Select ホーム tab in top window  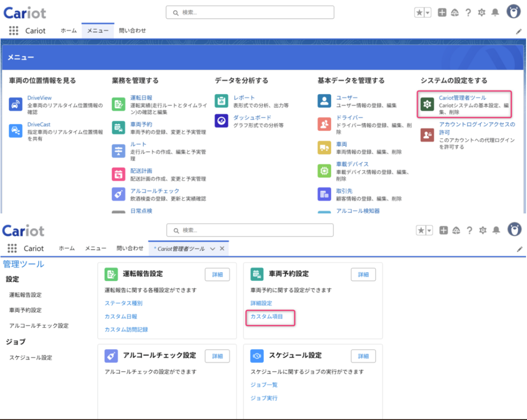[x=69, y=30]
